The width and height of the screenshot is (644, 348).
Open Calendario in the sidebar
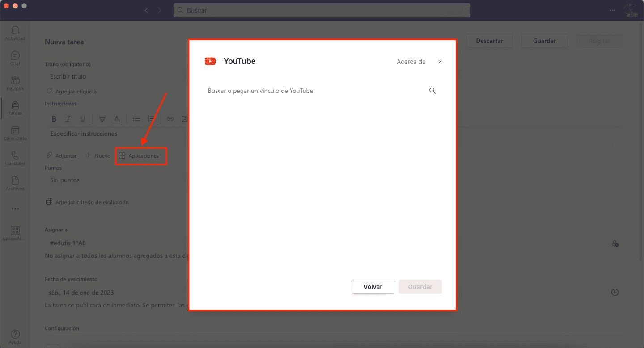(15, 133)
